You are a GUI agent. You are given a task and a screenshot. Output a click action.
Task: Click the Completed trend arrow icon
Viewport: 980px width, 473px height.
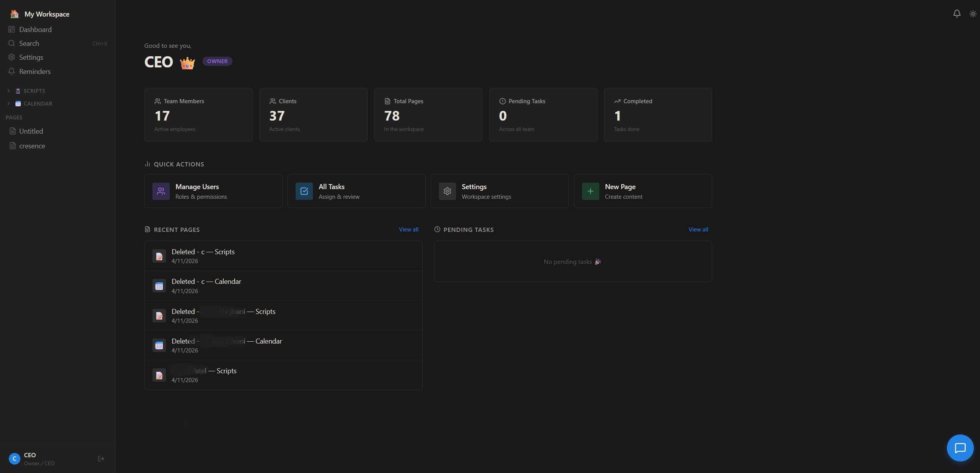[x=617, y=101]
